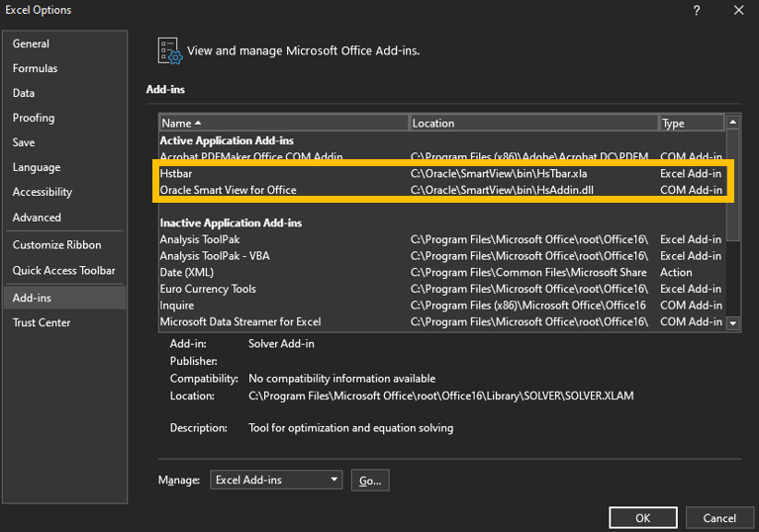Sort add-ins by Location column header
The width and height of the screenshot is (759, 532).
(x=533, y=123)
